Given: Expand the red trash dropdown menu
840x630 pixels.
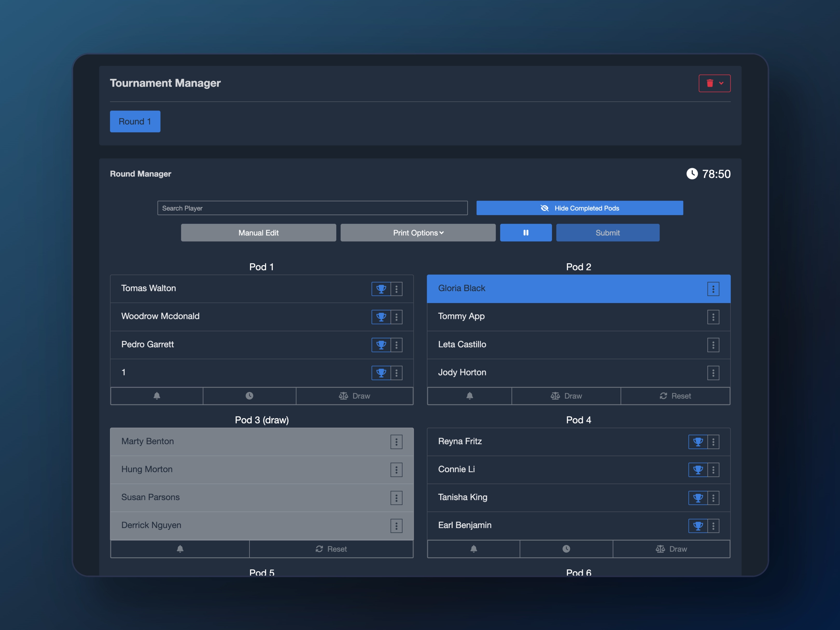Looking at the screenshot, I should pos(714,83).
